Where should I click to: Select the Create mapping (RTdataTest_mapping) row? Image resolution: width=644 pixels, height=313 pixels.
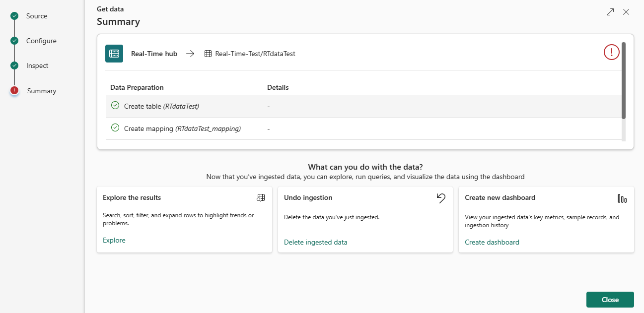[x=363, y=128]
